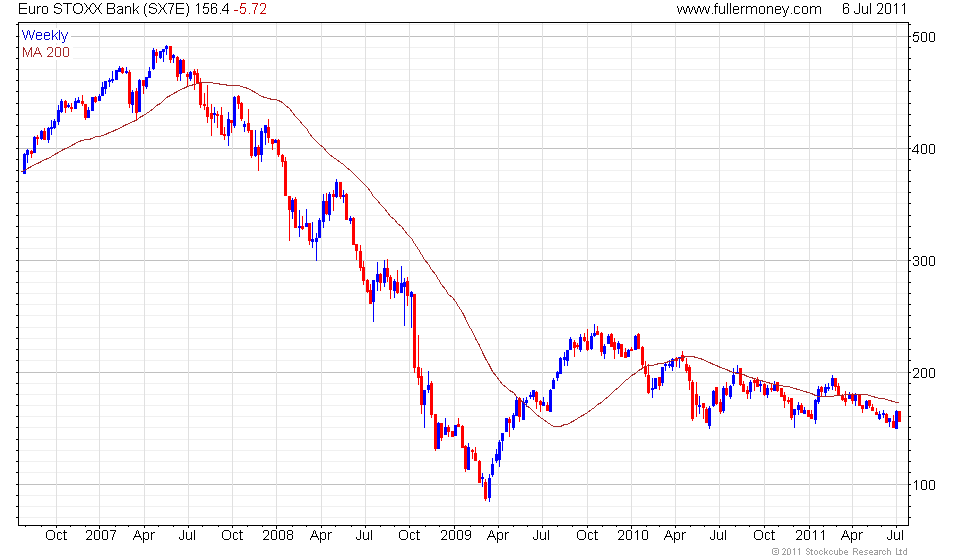960x560 pixels.
Task: Click the Oct label just before 2009
Action: (409, 536)
